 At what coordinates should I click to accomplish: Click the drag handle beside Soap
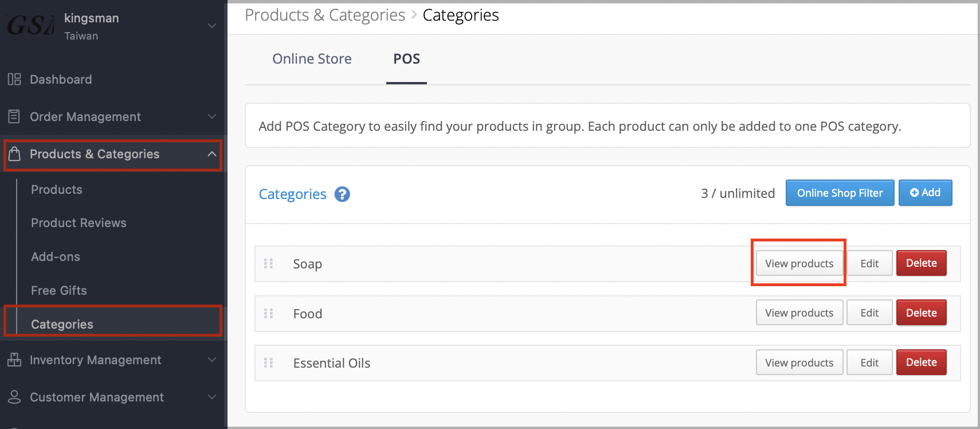pyautogui.click(x=268, y=263)
